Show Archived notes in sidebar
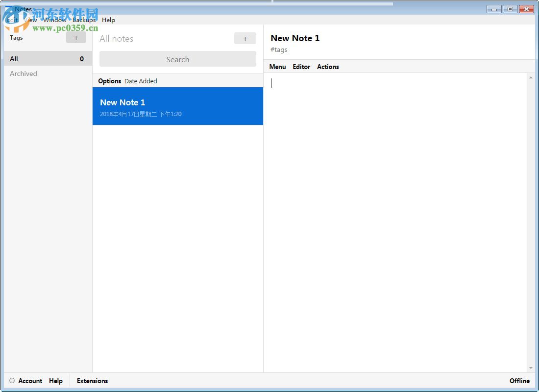 24,73
